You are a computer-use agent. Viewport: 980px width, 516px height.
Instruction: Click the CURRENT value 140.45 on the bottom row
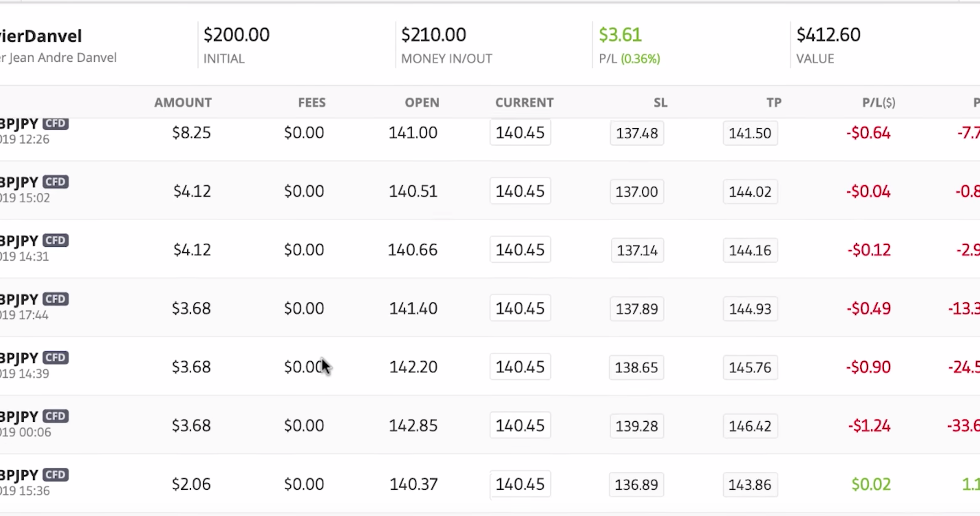(x=520, y=484)
